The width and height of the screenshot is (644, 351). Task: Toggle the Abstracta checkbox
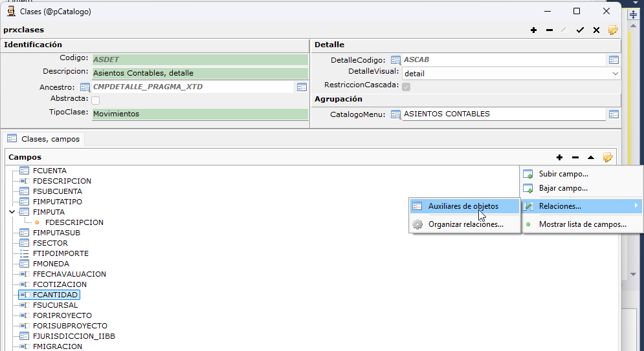(x=95, y=100)
